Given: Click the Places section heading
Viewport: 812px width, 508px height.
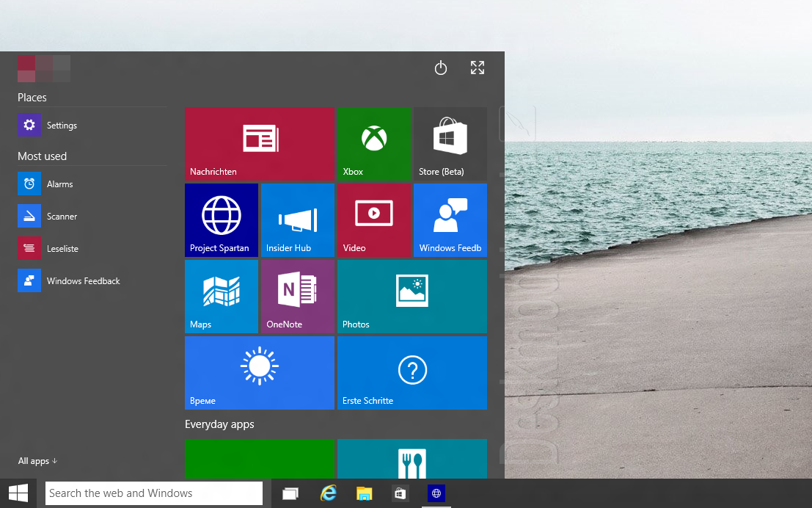Looking at the screenshot, I should [x=32, y=98].
